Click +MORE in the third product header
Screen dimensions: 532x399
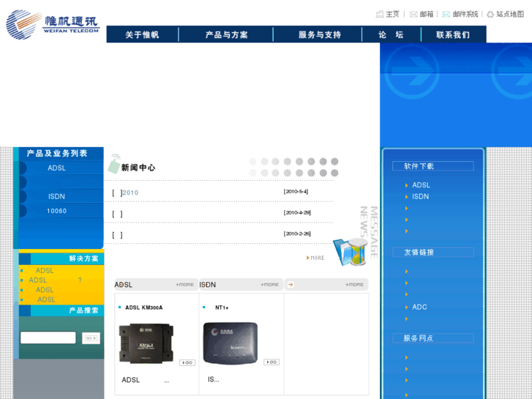tap(354, 285)
